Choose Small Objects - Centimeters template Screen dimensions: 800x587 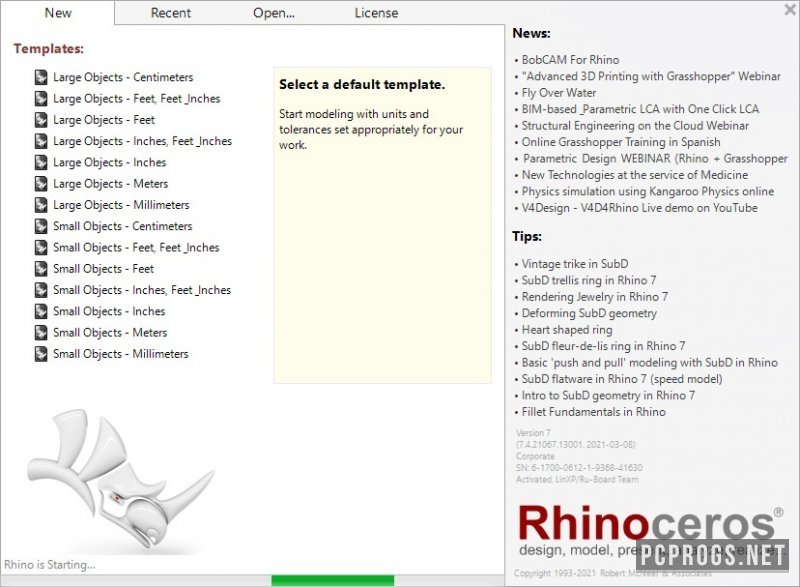pyautogui.click(x=122, y=226)
